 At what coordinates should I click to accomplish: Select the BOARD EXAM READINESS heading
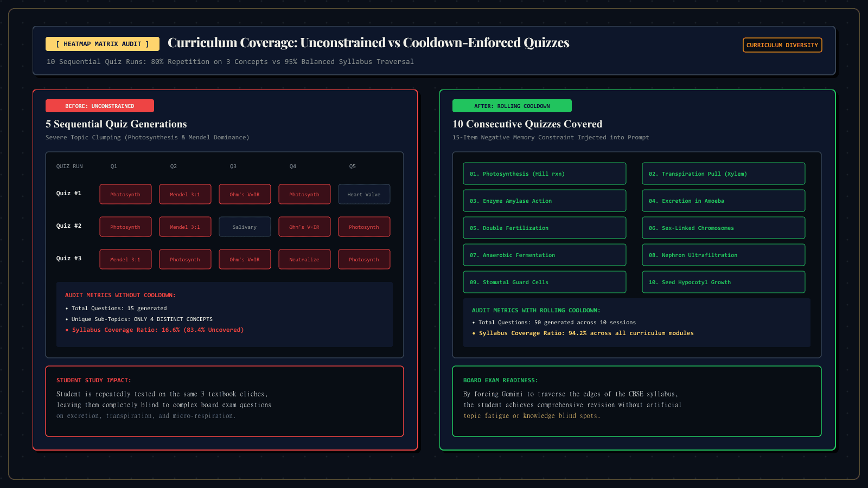pos(501,380)
